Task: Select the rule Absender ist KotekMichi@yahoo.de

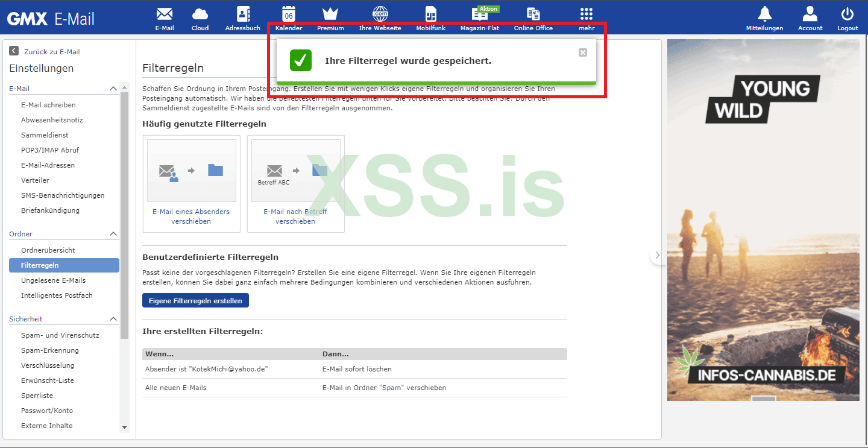Action: point(206,369)
